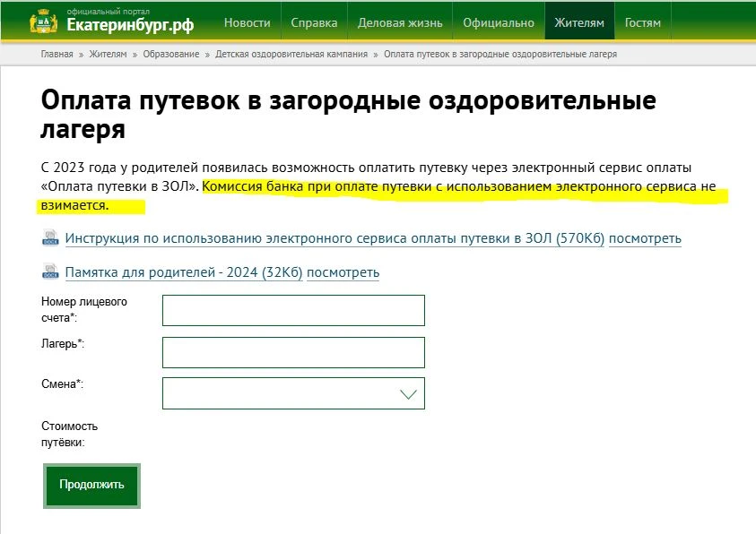Go to the Официально section

[x=499, y=22]
